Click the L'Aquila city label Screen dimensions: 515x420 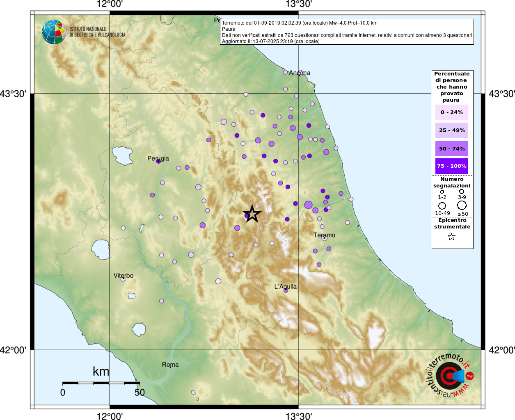[285, 287]
